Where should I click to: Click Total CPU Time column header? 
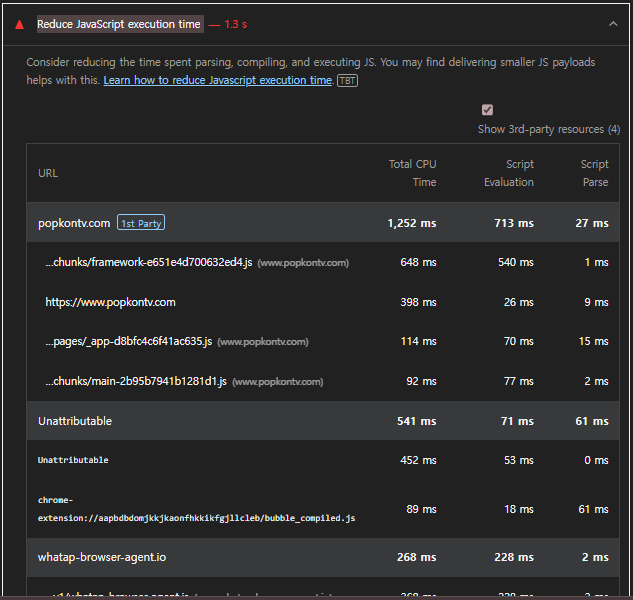pyautogui.click(x=413, y=173)
